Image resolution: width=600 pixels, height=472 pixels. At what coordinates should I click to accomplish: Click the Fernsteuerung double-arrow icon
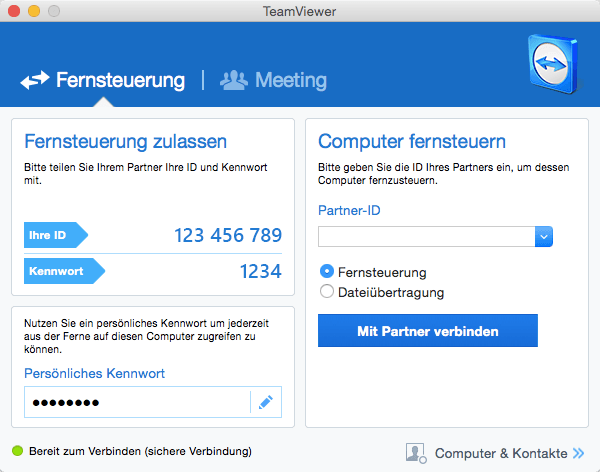tap(35, 80)
